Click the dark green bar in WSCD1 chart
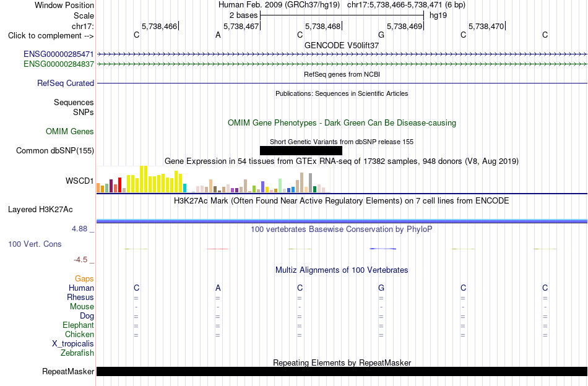Screen dimensions: 588x386 (314, 190)
